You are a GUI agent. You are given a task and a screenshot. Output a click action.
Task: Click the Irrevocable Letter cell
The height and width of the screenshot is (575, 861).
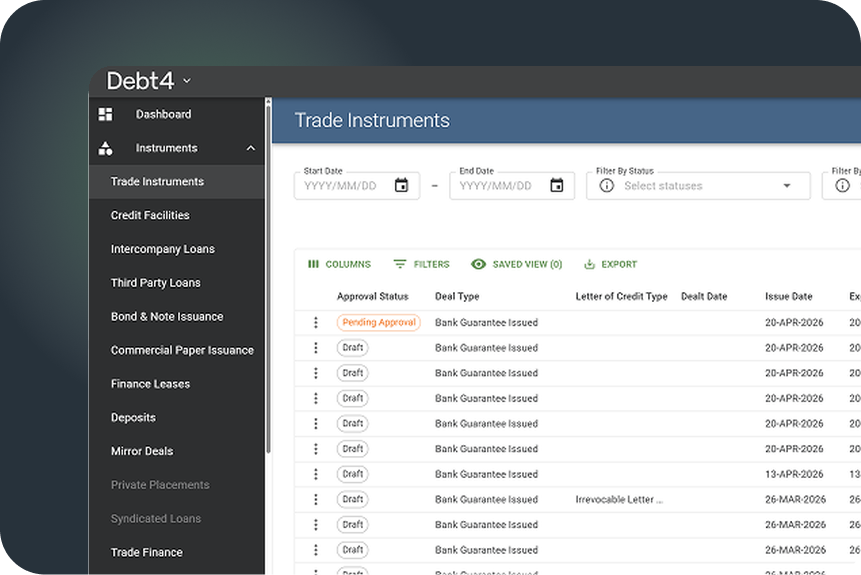(619, 499)
